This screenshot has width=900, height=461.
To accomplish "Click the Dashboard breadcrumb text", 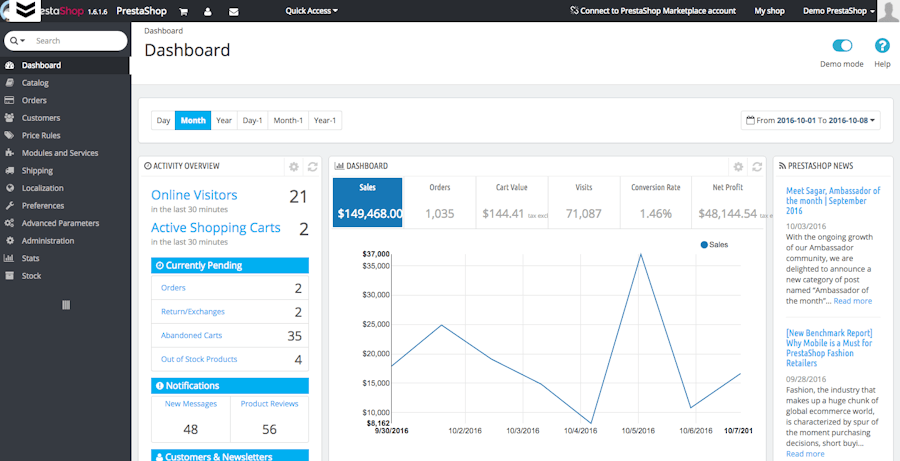I will (164, 31).
